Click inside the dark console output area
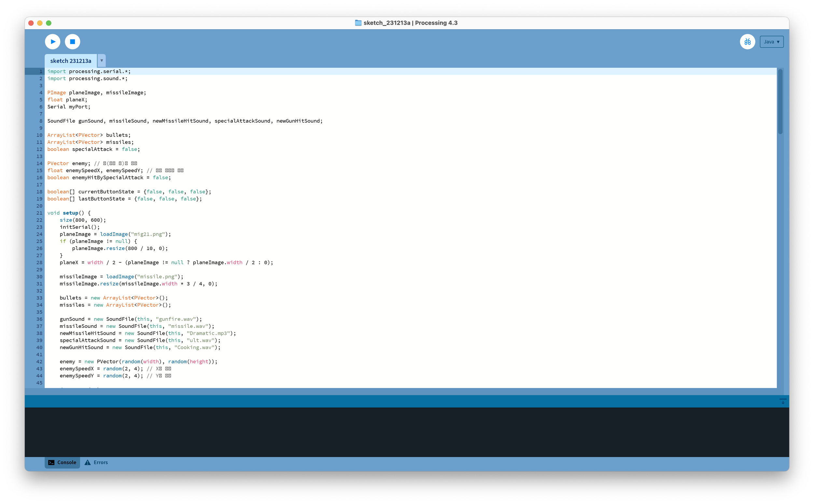Screen dimensions: 814x504 (400, 432)
